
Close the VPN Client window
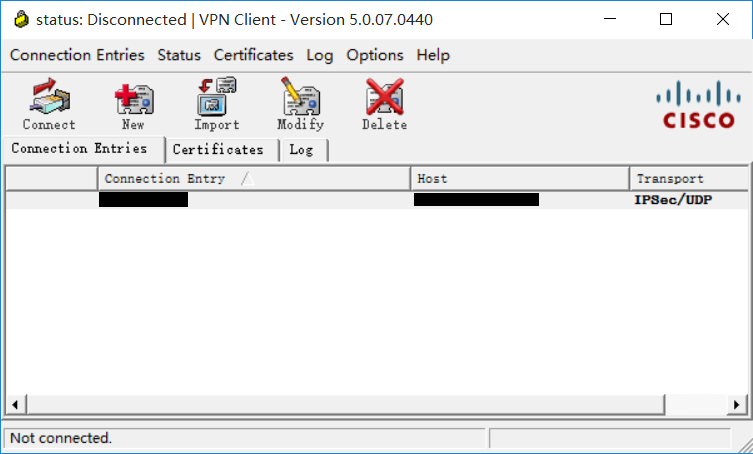723,19
